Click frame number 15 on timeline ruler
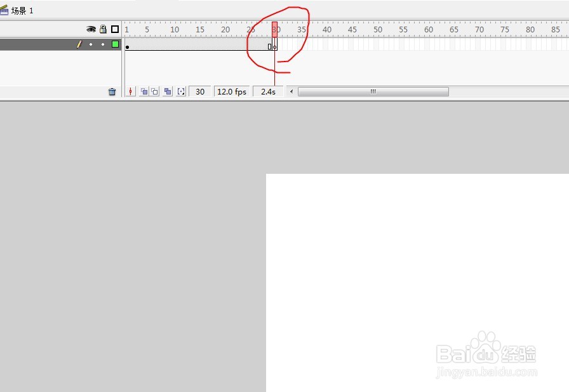Image resolution: width=569 pixels, height=392 pixels. (x=200, y=30)
